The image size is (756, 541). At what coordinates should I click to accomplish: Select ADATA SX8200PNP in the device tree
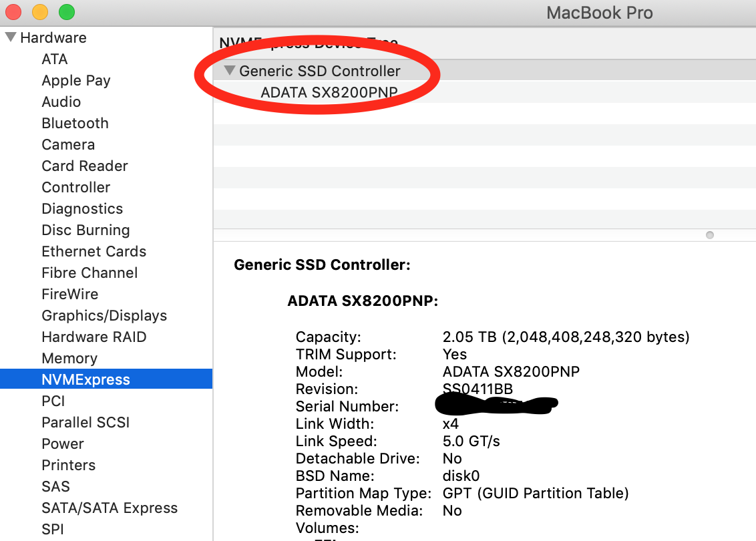click(329, 92)
